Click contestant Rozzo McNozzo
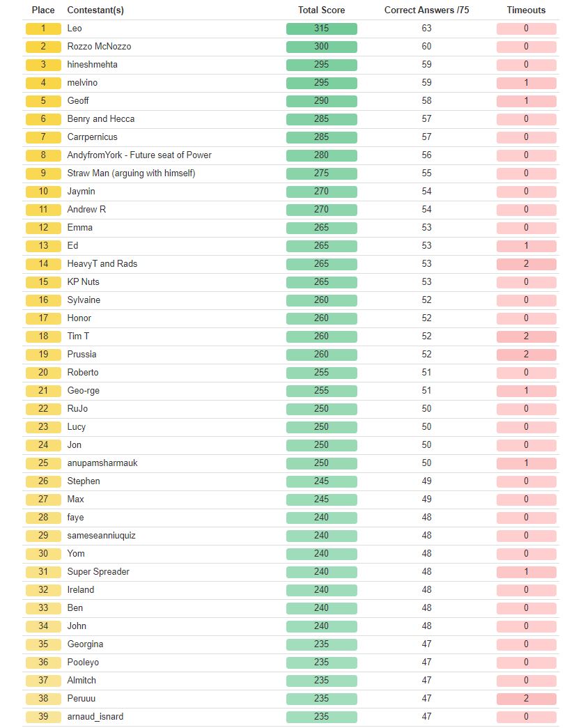 tap(99, 47)
